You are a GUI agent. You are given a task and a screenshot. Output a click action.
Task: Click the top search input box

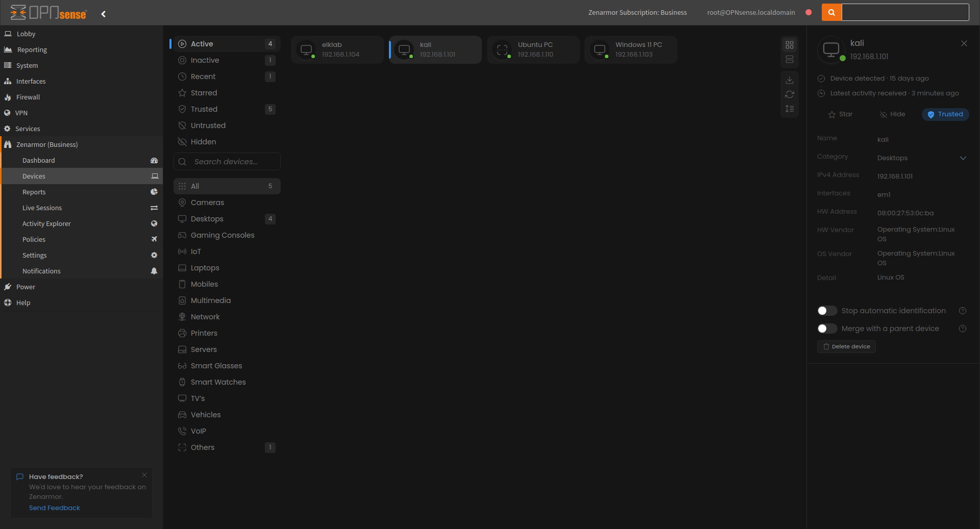(905, 12)
